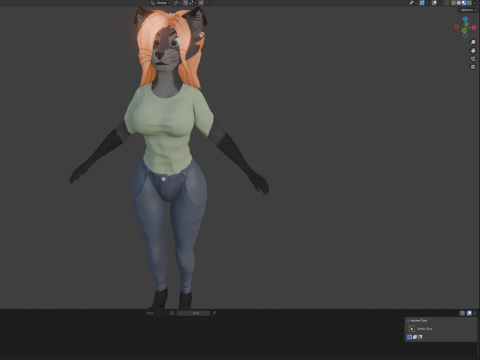
Task: Toggle the show overlays button
Action: pos(434,3)
